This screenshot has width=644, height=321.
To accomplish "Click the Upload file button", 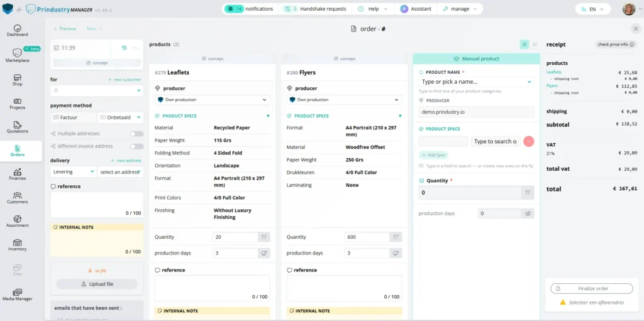I will point(97,284).
